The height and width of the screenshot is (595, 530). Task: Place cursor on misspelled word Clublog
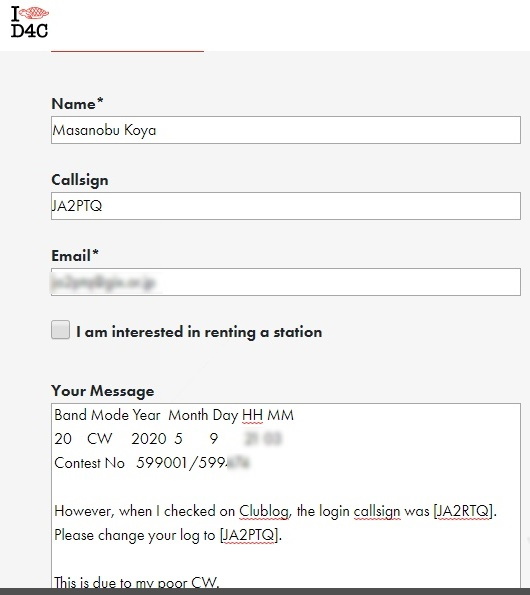pos(264,511)
